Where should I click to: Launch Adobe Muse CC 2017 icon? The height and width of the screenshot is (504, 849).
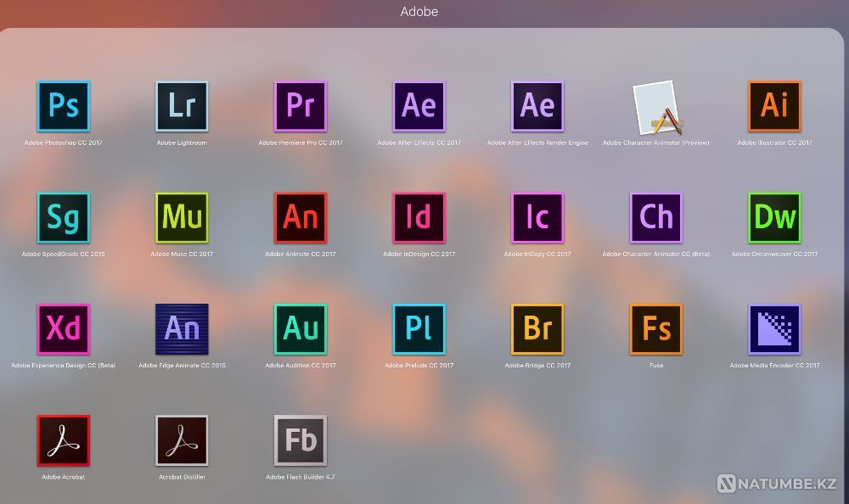click(182, 217)
